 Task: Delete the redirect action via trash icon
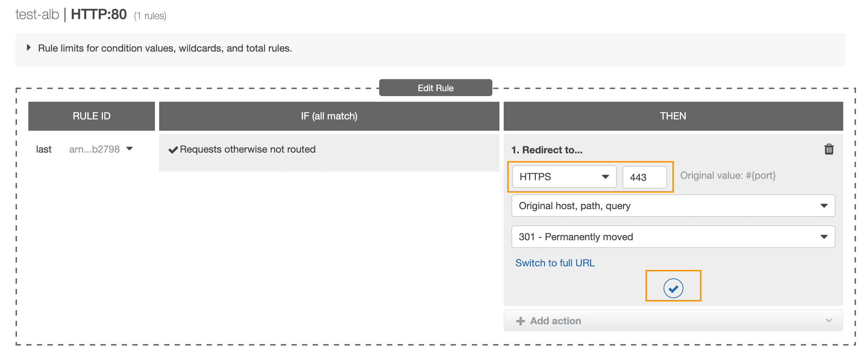coord(829,149)
